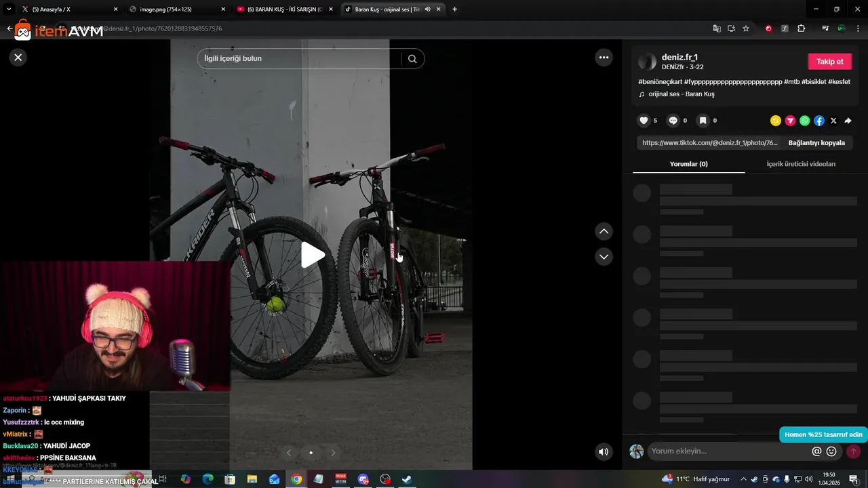
Task: Open the tab search dropdown in Chrome
Action: 9,9
